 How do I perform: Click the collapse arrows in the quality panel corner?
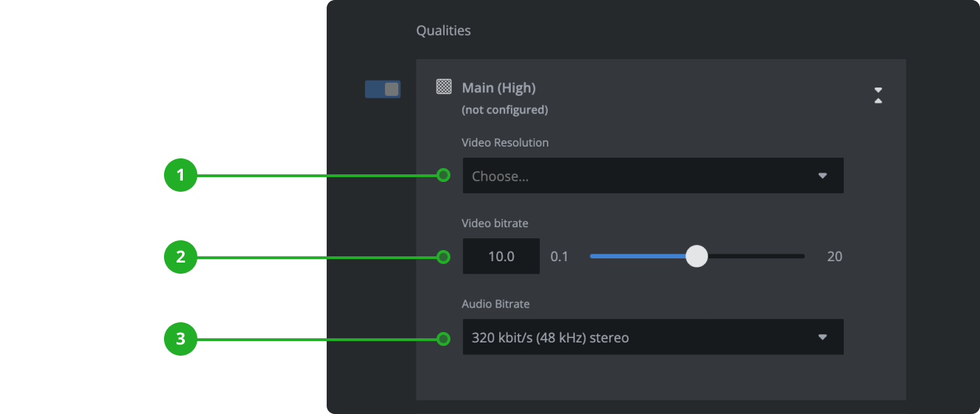(878, 96)
